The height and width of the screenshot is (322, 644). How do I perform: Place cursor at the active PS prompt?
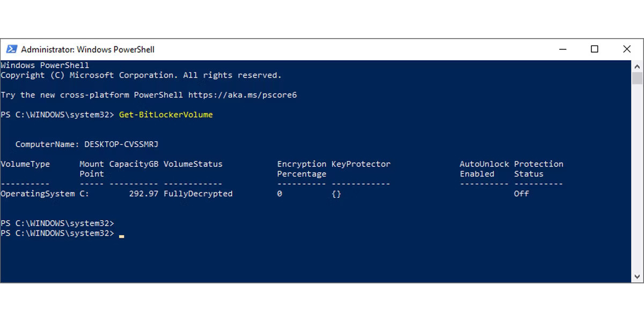click(x=121, y=233)
